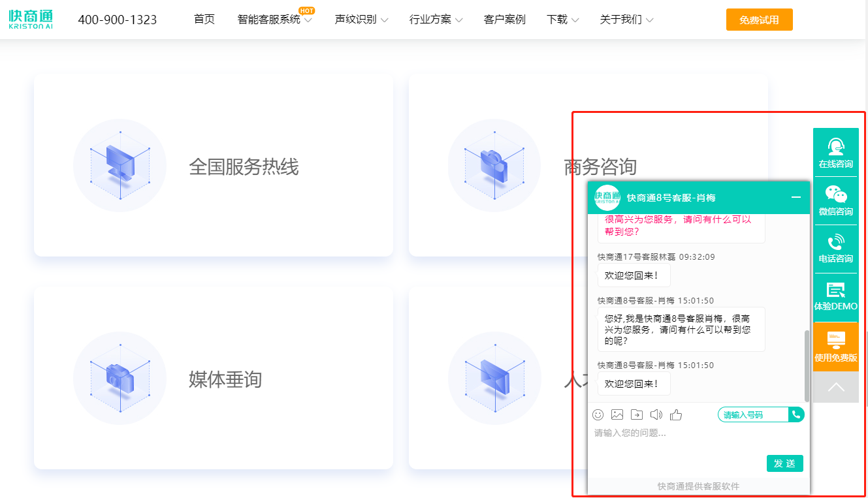This screenshot has height=498, width=868.
Task: Click the envelope illustration icon
Action: coord(494,378)
